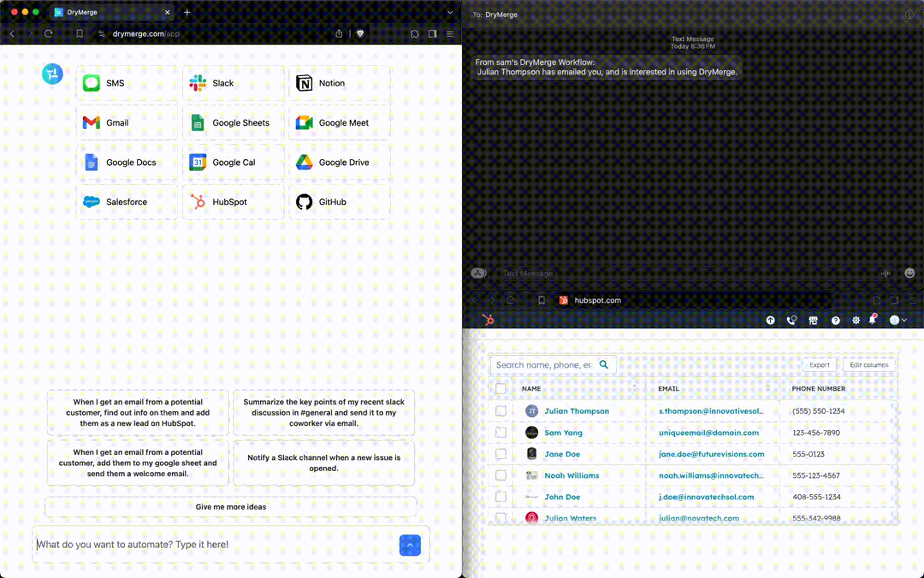Open the browser tab list chevron
The width and height of the screenshot is (924, 578).
click(450, 12)
